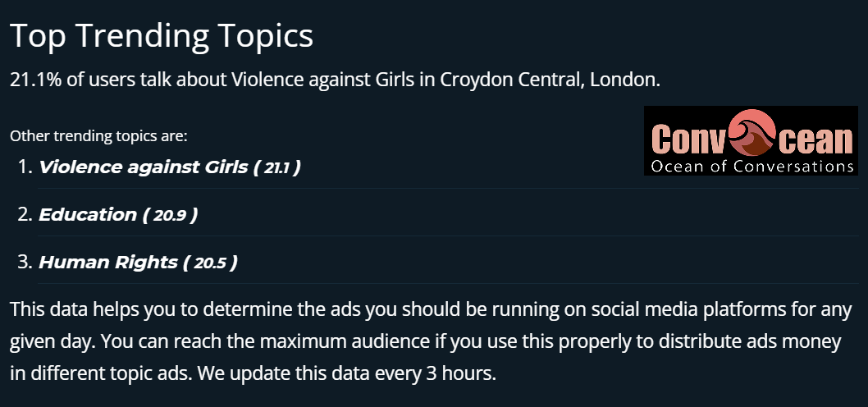Viewport: 868px width, 407px height.
Task: Click the Ocean of Conversations tagline
Action: (752, 166)
